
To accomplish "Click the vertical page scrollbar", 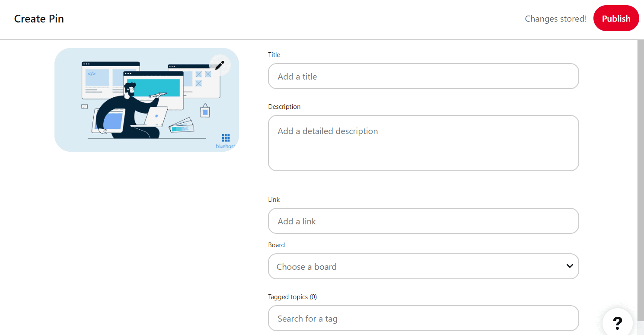I will coord(641,173).
